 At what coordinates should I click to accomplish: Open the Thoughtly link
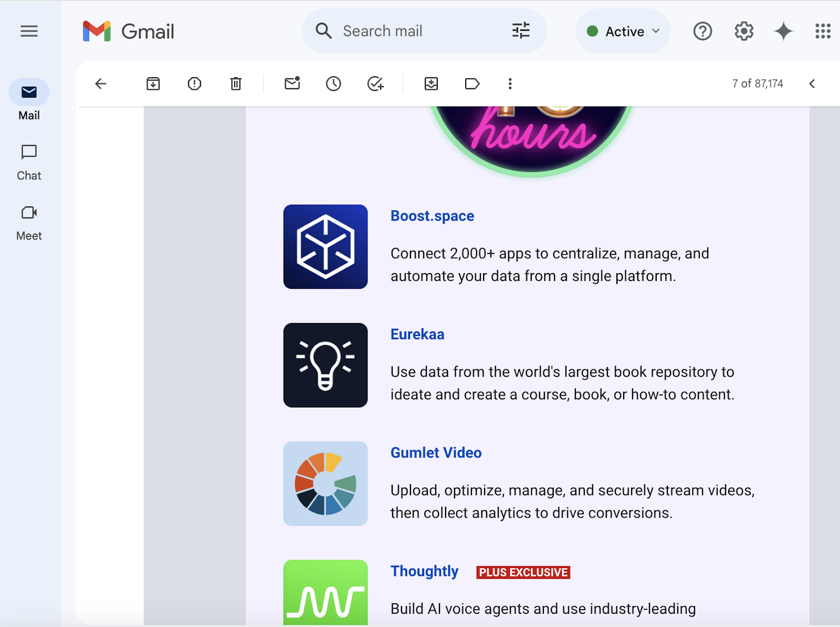click(x=424, y=571)
